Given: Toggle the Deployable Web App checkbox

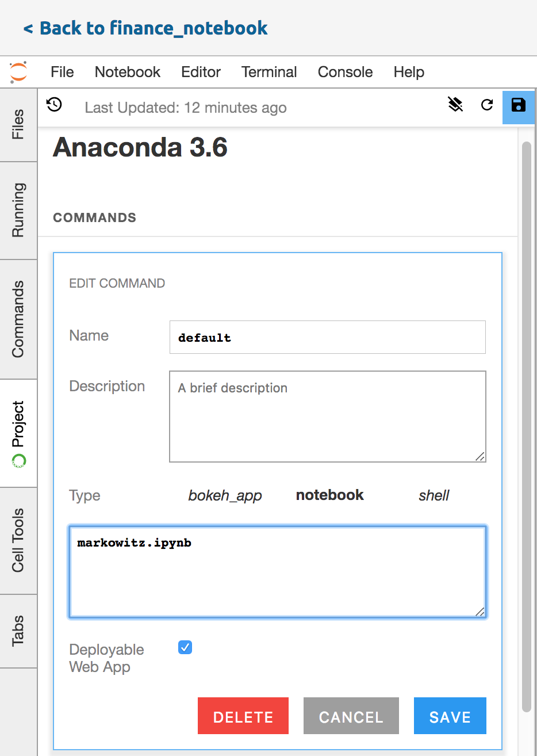Looking at the screenshot, I should [x=185, y=648].
